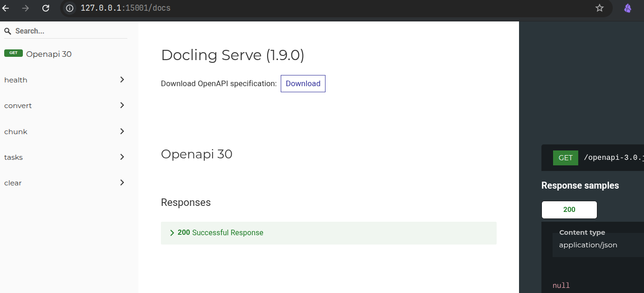Click the browser back arrow
The width and height of the screenshot is (644, 293).
click(6, 8)
